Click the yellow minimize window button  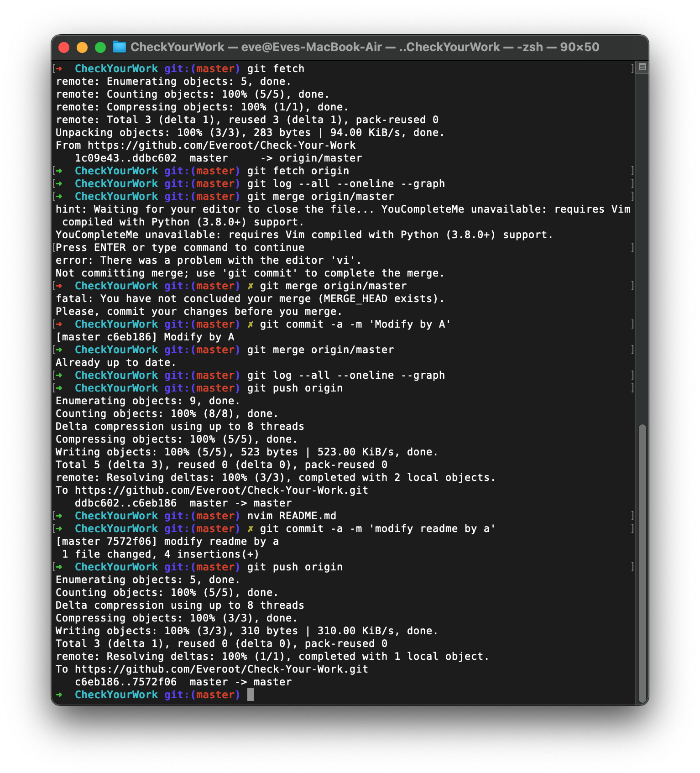point(82,47)
